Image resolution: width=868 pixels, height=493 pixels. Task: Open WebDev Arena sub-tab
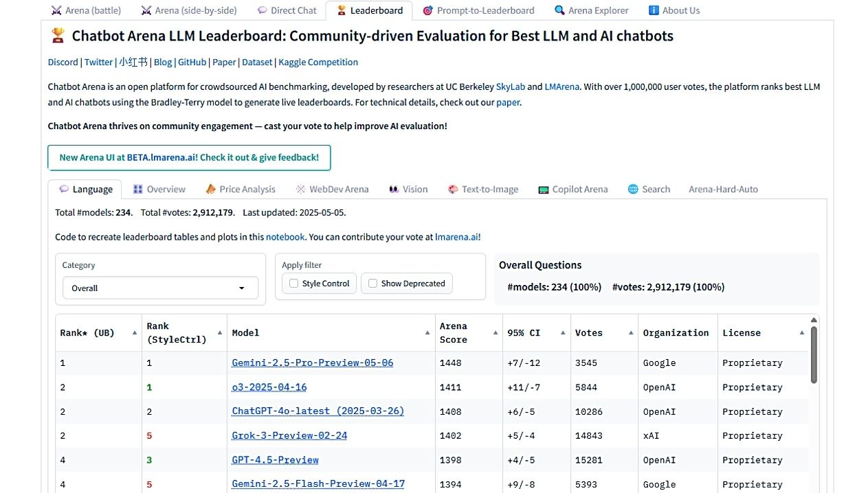(333, 190)
